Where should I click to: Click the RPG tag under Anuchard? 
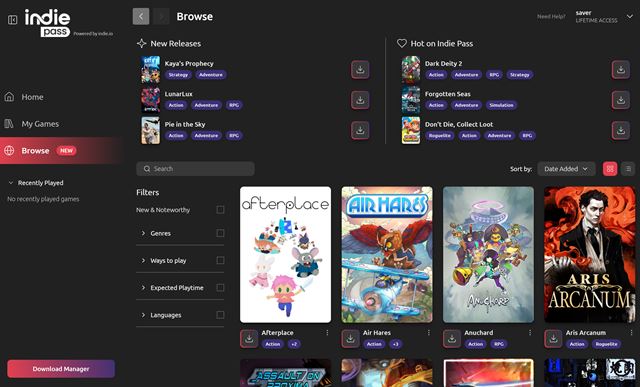499,344
